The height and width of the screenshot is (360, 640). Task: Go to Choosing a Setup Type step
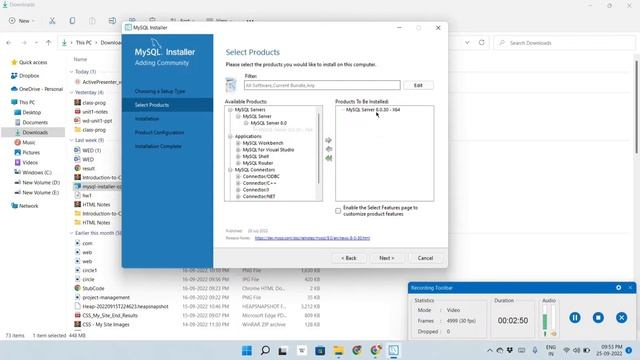click(x=160, y=91)
